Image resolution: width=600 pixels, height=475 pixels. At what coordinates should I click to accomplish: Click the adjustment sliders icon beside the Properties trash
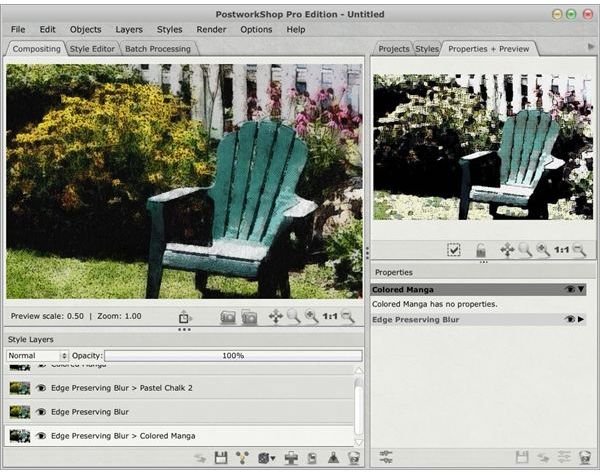click(x=564, y=457)
